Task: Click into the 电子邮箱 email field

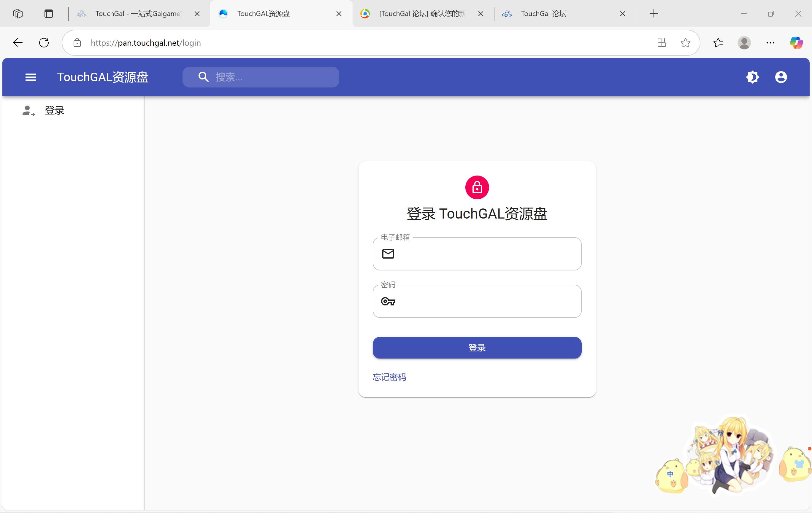Action: point(477,254)
